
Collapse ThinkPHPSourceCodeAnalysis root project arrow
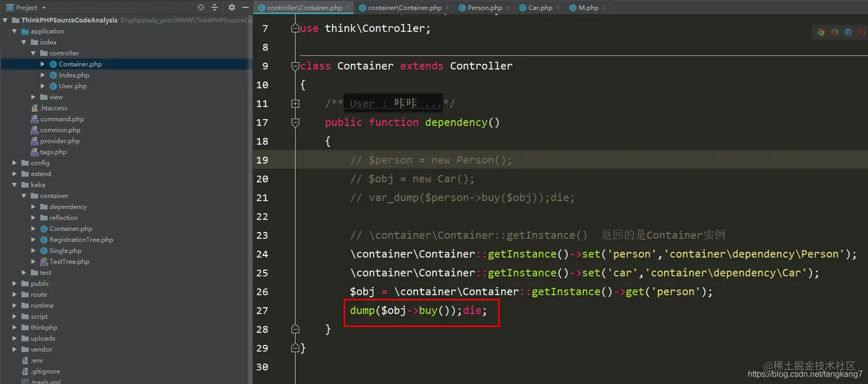pos(5,20)
